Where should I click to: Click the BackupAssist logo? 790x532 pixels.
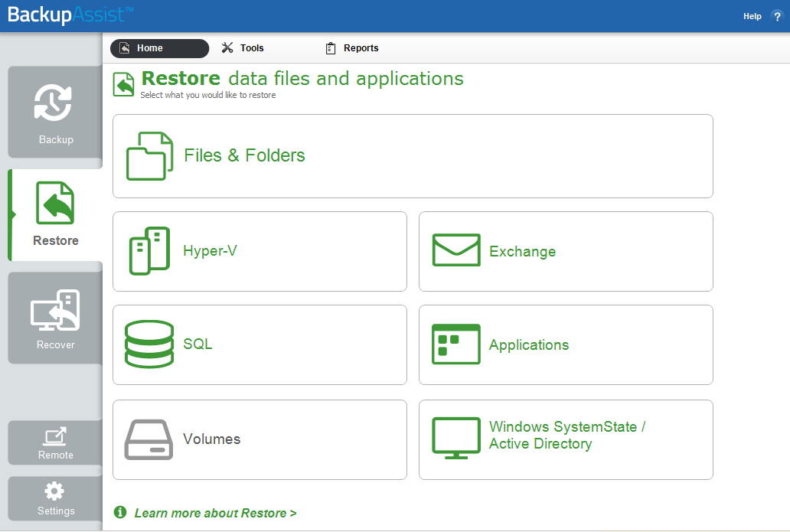(70, 15)
